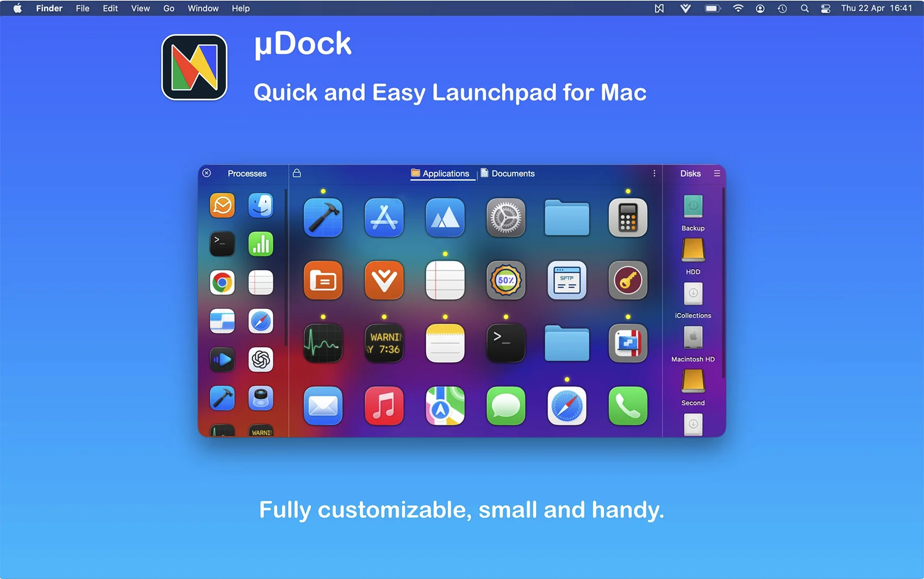Launch Xcode hammer app in Applications grid
This screenshot has width=924, height=579.
coord(323,217)
